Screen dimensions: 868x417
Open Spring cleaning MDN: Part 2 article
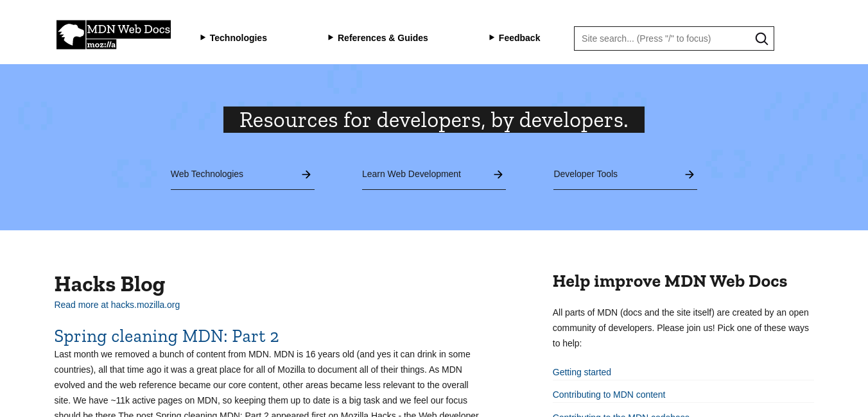(x=167, y=336)
